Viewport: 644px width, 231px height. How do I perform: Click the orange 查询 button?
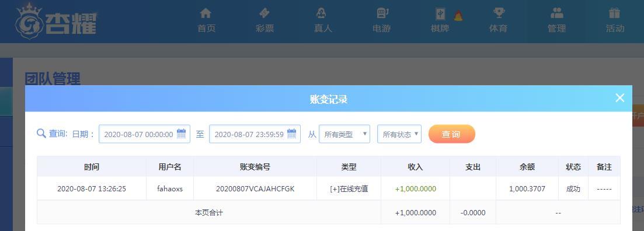(451, 134)
